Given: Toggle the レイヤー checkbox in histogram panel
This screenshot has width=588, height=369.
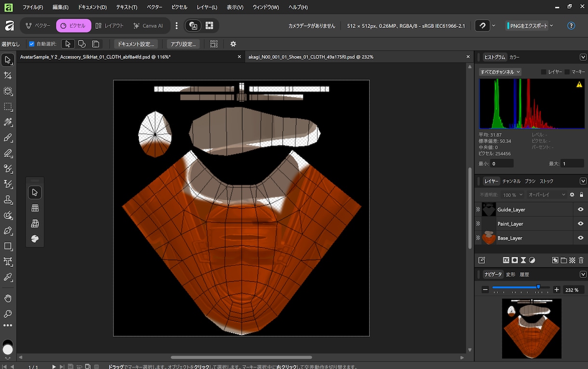Looking at the screenshot, I should [544, 72].
